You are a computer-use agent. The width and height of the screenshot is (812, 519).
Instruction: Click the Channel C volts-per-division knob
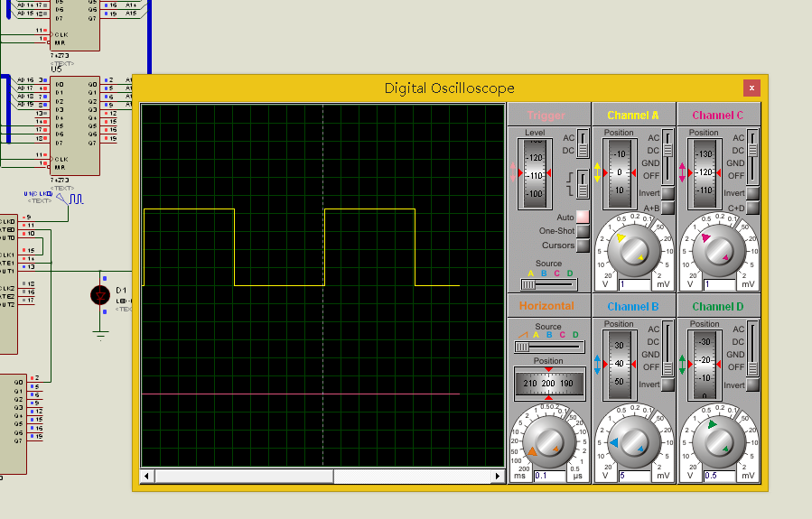tap(718, 252)
